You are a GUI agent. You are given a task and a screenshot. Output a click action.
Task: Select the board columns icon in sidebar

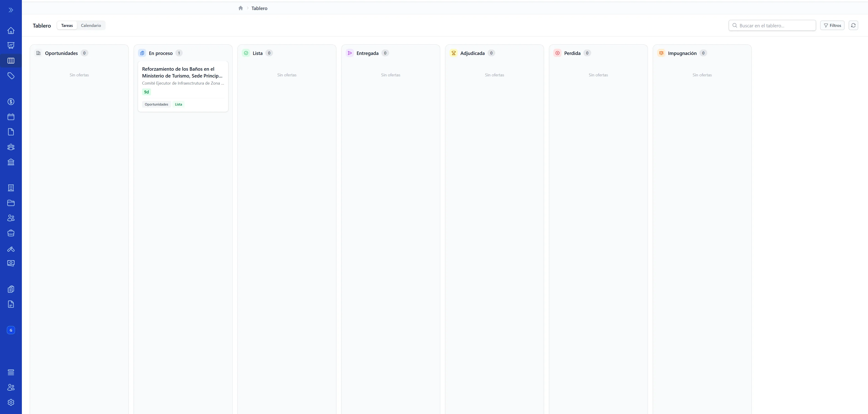point(11,61)
